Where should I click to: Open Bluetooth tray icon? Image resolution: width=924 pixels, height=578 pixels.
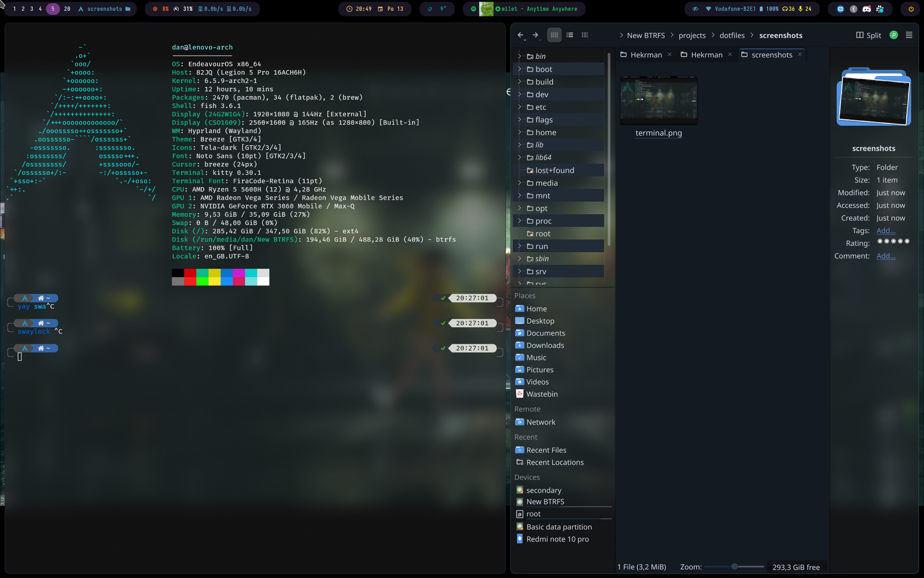point(853,9)
